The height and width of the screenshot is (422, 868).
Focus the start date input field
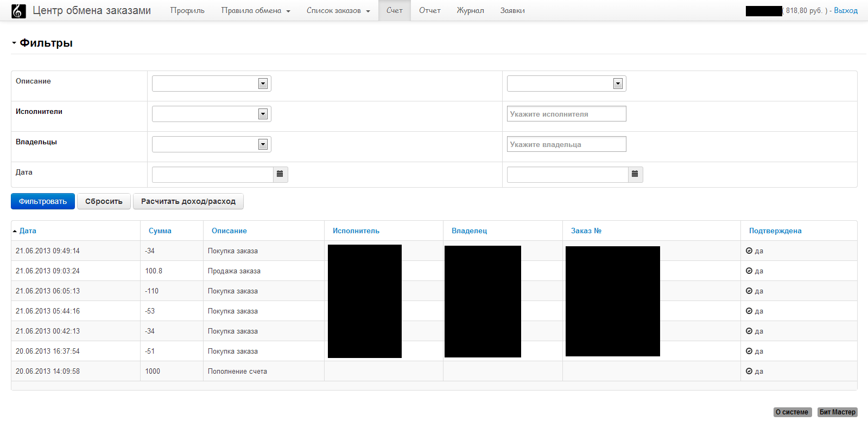point(213,175)
